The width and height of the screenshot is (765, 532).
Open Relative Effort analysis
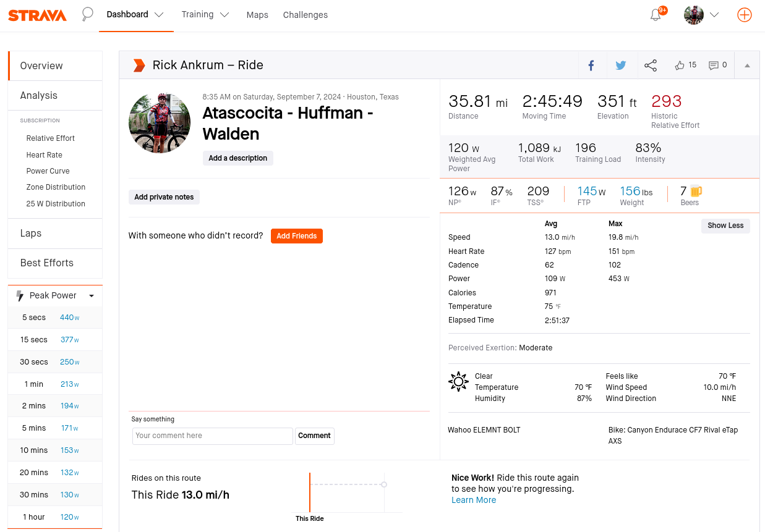tap(51, 138)
